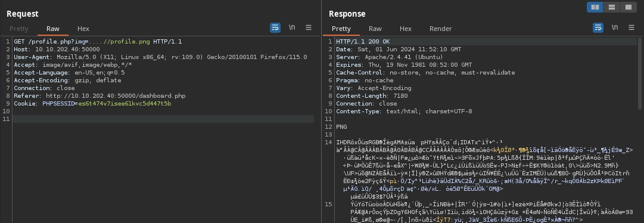Viewport: 644px width, 223px height.
Task: Show non-printable characters in Request panel
Action: (291, 27)
